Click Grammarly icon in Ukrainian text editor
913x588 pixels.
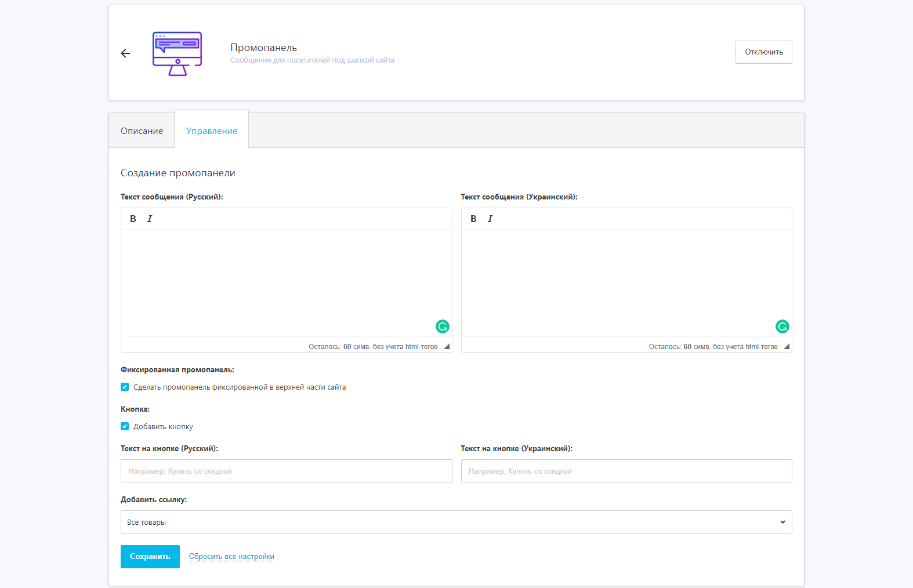(x=782, y=326)
